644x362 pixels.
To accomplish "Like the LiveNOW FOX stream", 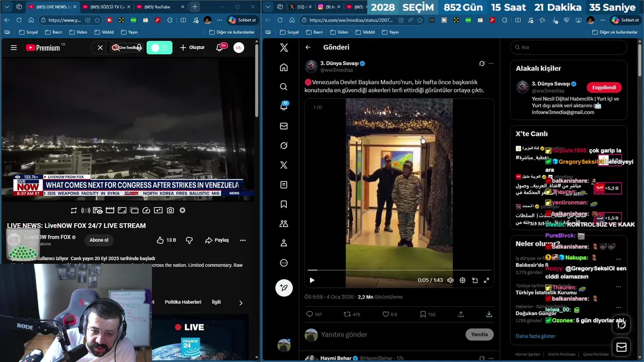I will tap(166, 240).
